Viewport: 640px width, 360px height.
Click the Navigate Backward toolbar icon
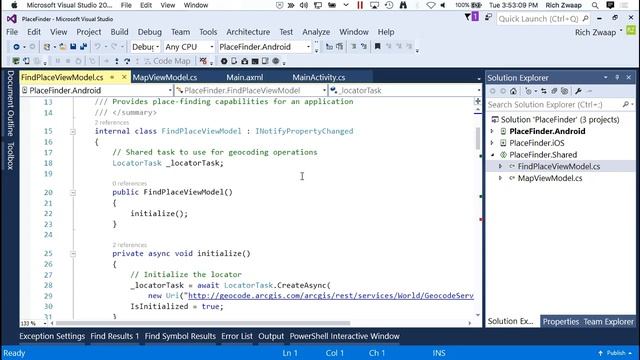coord(16,47)
